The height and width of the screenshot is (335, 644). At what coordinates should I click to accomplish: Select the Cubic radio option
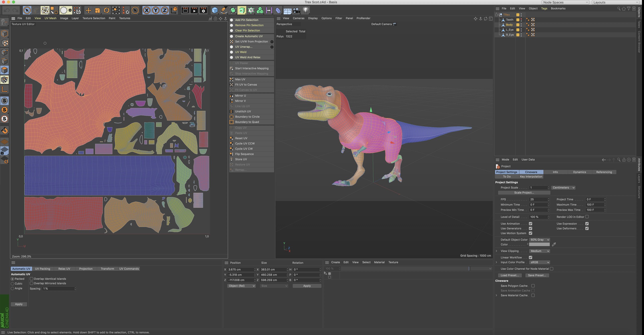click(x=12, y=284)
